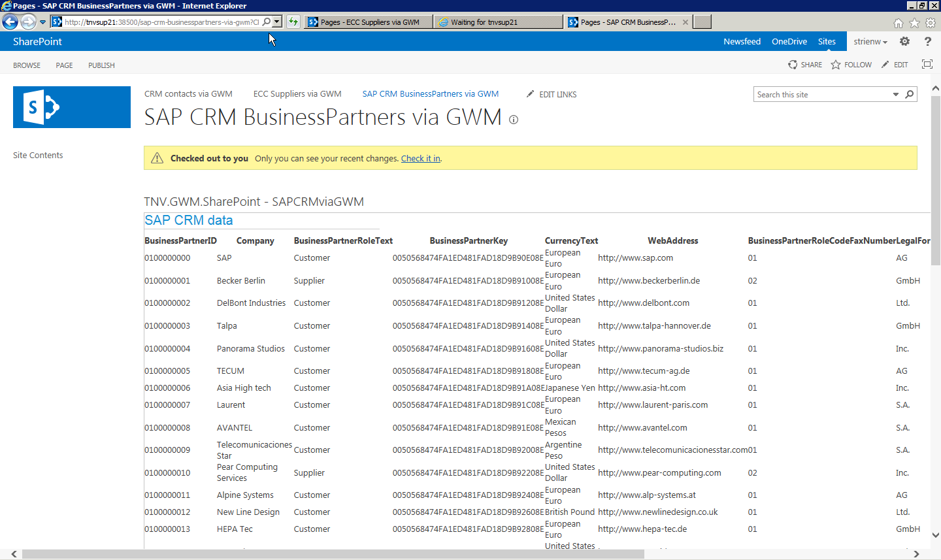Screen dimensions: 941x560
Task: Select the PUBLISH ribbon tab
Action: [101, 65]
